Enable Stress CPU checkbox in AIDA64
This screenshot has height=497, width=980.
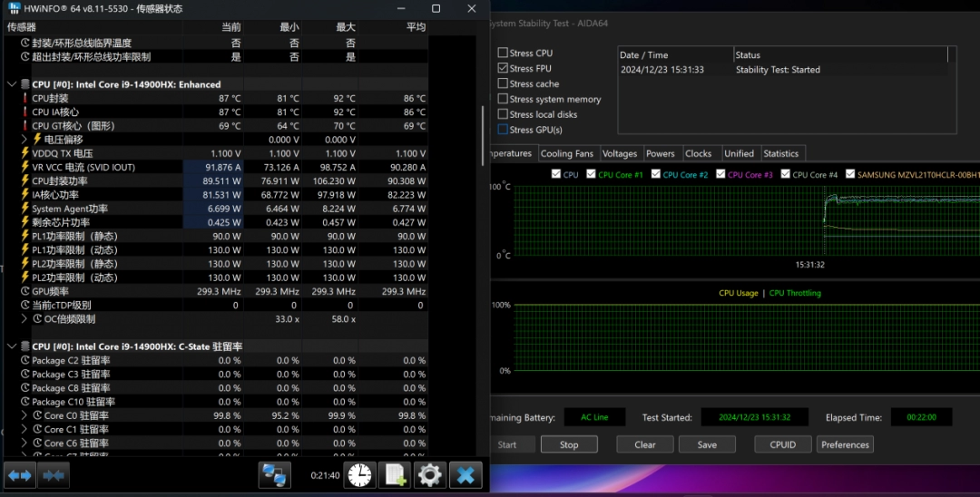503,54
